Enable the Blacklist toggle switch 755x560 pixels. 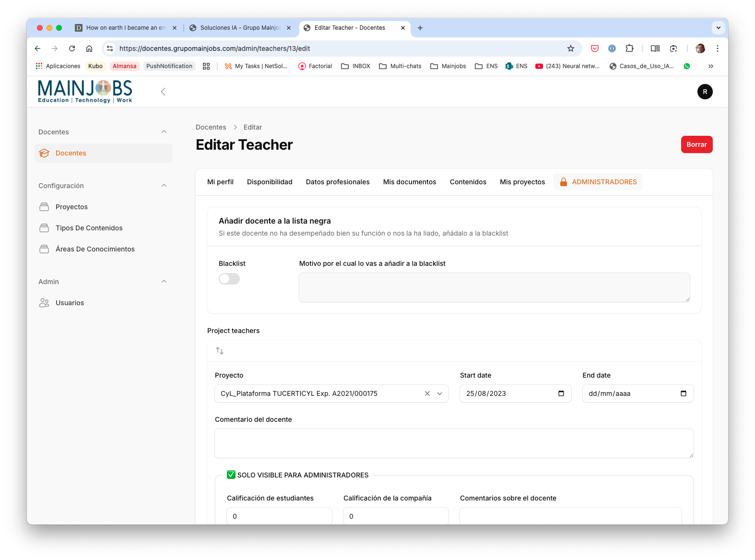229,279
